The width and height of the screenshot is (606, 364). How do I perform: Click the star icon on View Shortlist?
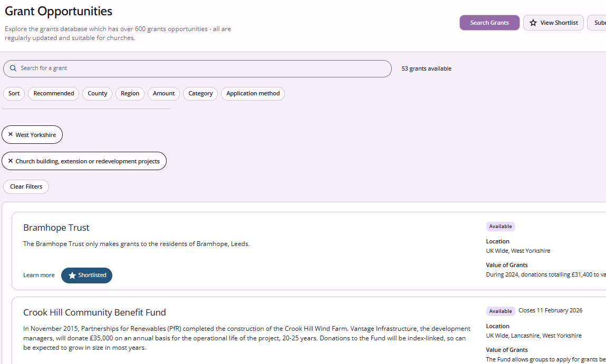coord(533,23)
